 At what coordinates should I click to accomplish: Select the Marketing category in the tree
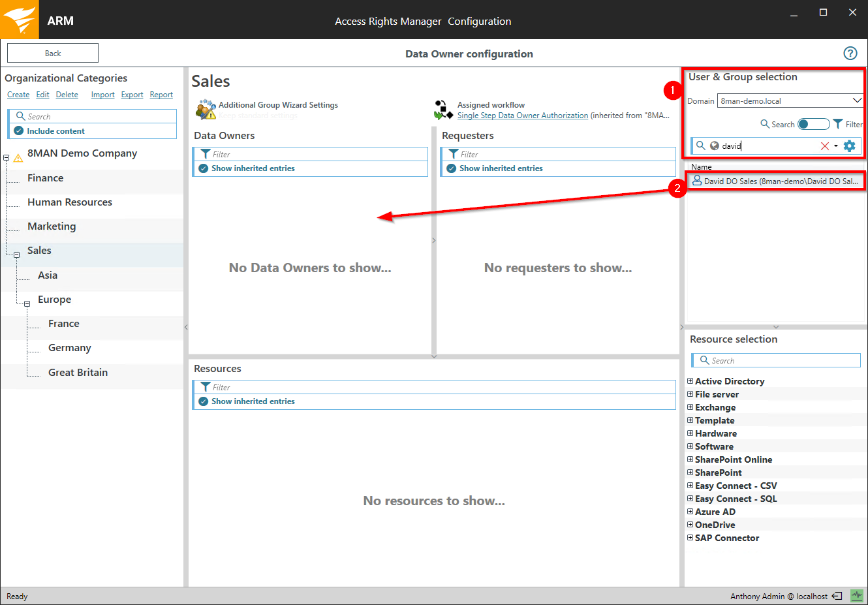(52, 226)
